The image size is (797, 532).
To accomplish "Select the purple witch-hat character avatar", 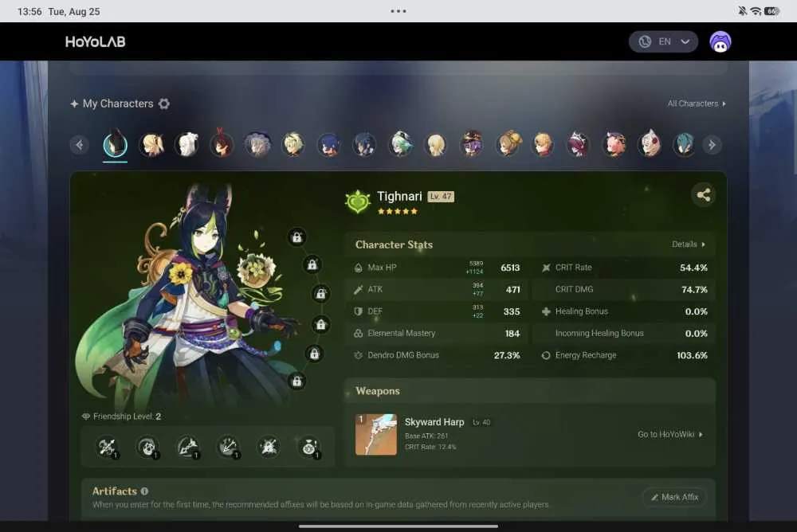I will tap(472, 144).
